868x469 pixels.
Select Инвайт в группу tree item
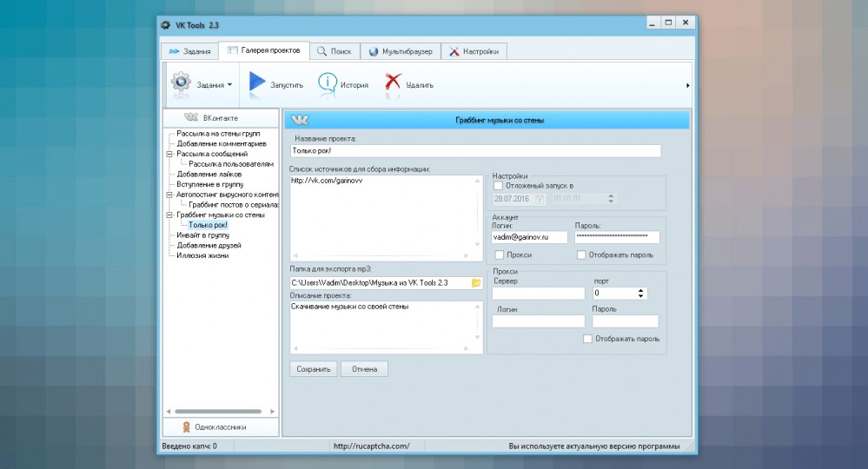point(202,235)
